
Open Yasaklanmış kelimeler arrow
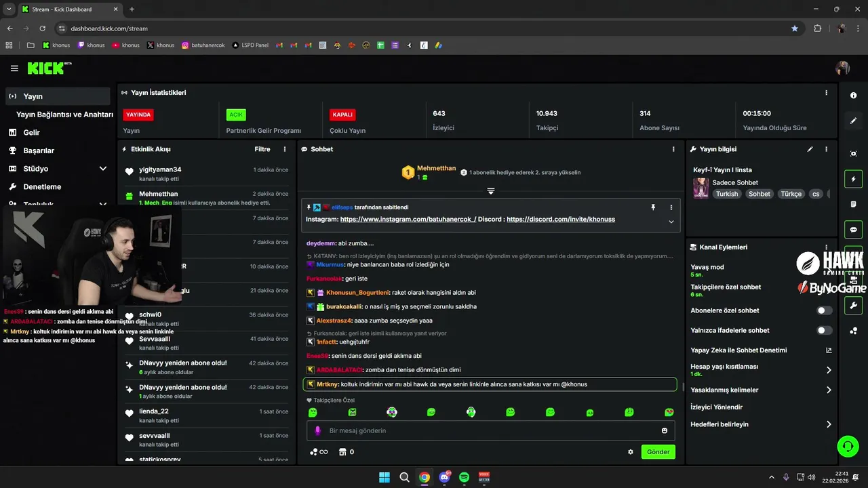[829, 390]
